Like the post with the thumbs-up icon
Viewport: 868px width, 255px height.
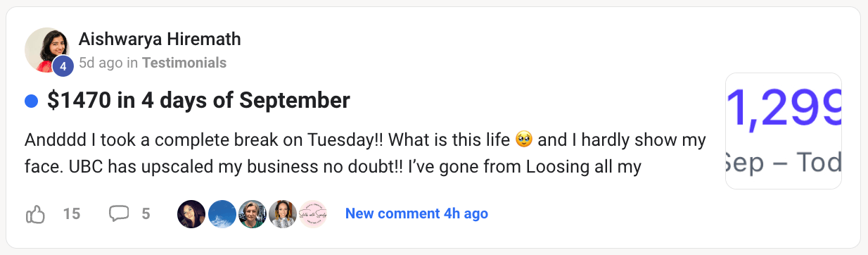point(36,213)
